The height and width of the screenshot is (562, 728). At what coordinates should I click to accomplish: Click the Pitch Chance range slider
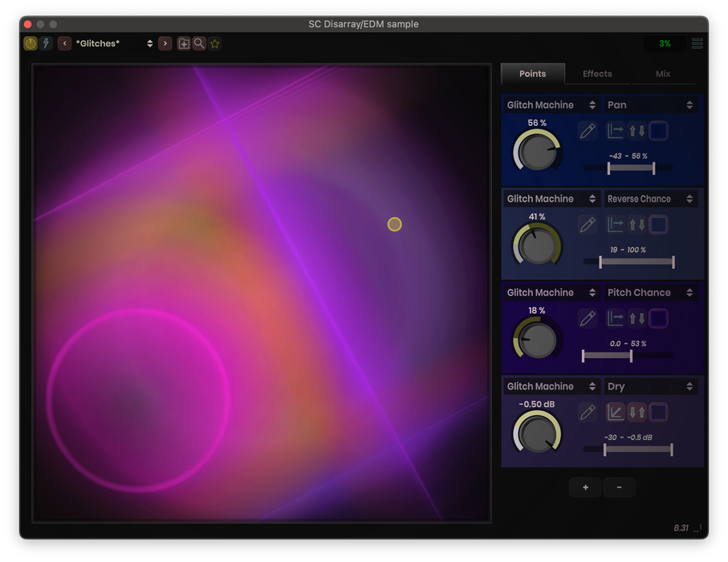click(608, 355)
